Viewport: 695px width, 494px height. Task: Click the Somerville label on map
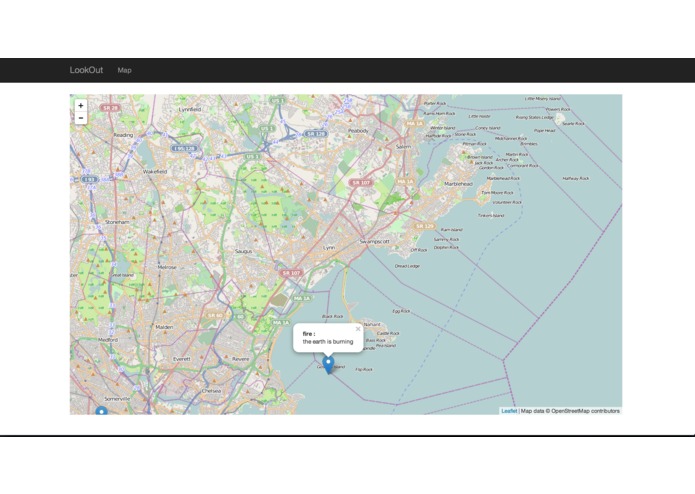point(117,399)
